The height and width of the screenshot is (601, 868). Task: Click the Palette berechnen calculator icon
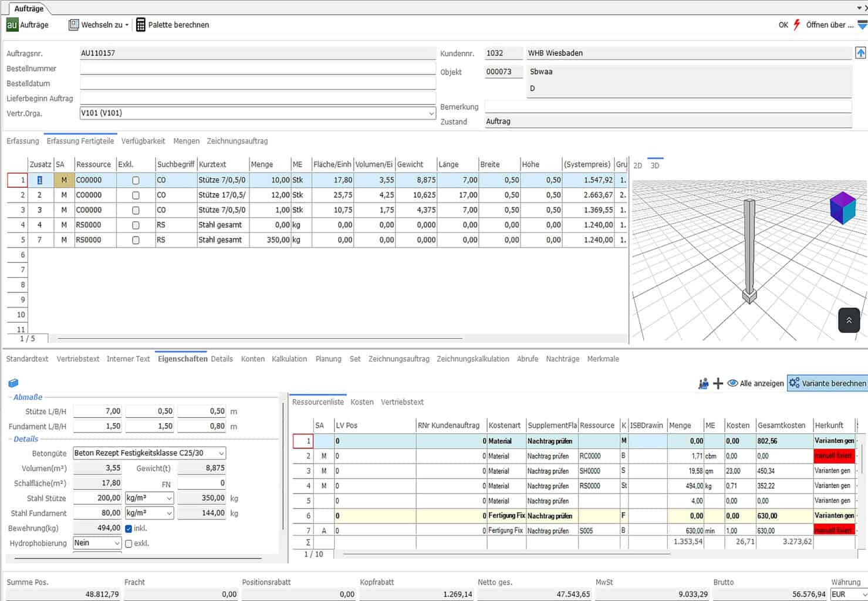[141, 25]
